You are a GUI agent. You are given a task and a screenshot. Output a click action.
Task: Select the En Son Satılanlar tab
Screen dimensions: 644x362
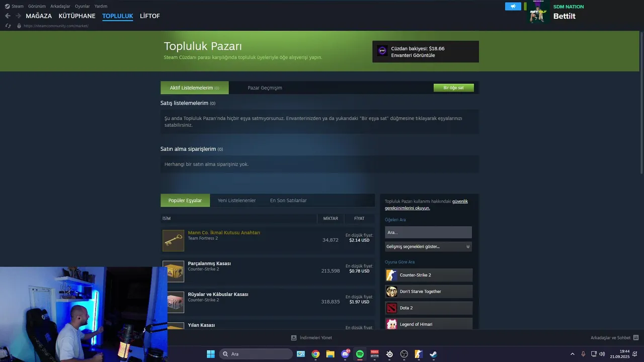[288, 200]
